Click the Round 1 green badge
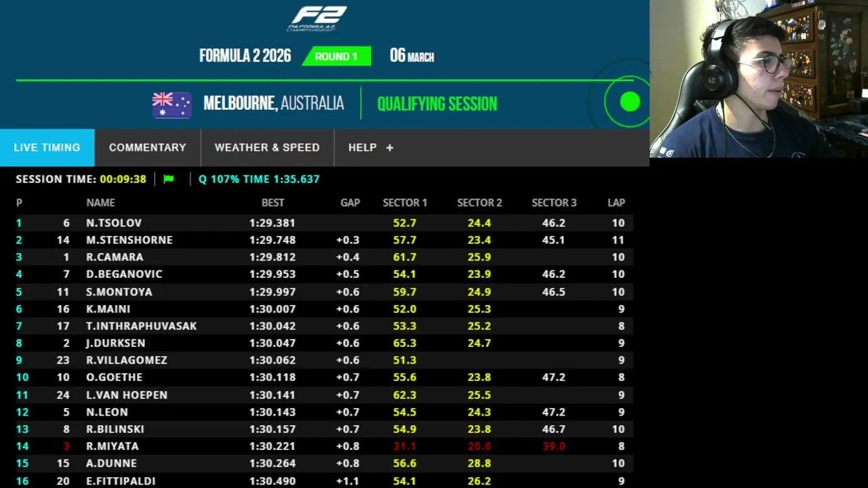This screenshot has width=868, height=488. click(x=336, y=56)
